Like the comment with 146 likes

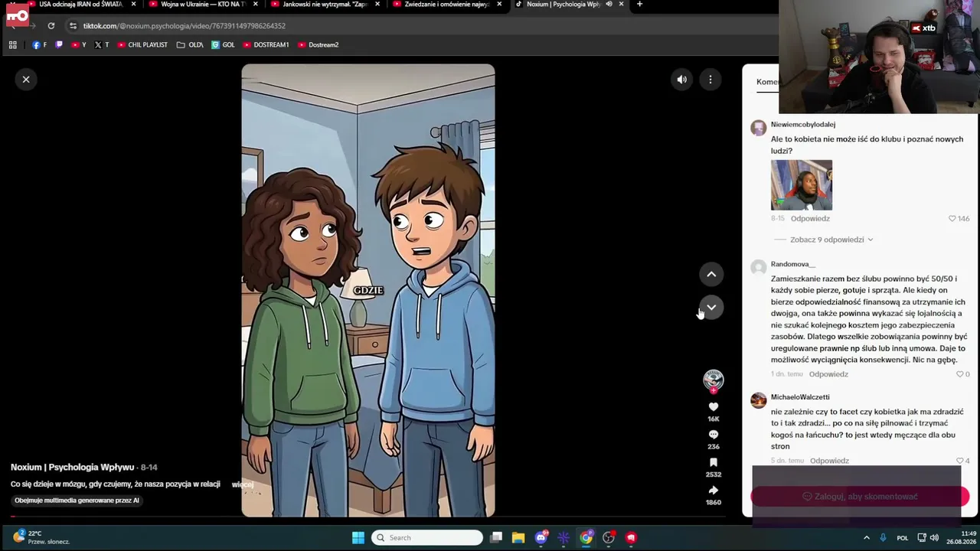click(952, 219)
